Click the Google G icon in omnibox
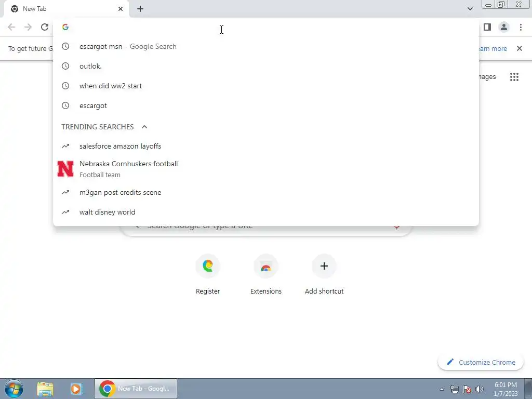Viewport: 532px width, 399px height. click(x=65, y=27)
